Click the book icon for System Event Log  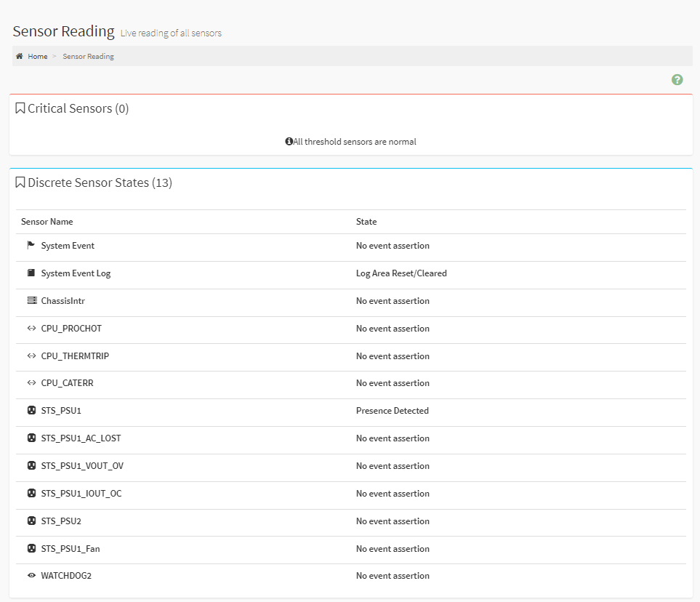click(31, 273)
